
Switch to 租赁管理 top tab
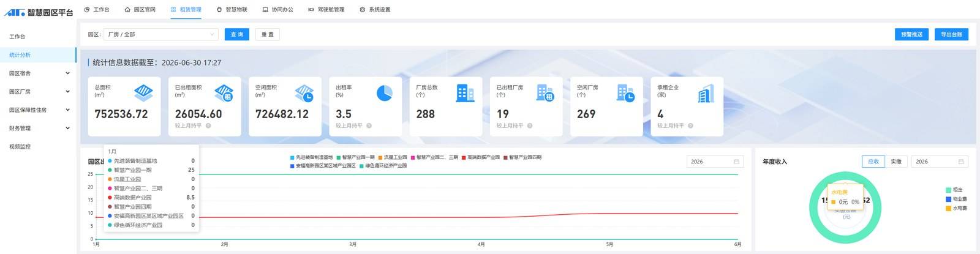click(x=186, y=9)
